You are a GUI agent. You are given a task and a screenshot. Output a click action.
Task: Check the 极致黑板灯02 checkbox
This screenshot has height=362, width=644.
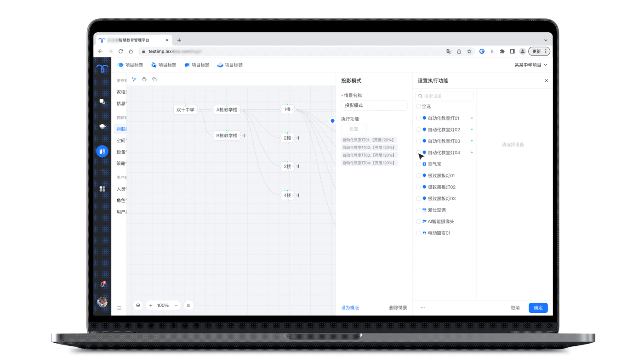coord(418,187)
